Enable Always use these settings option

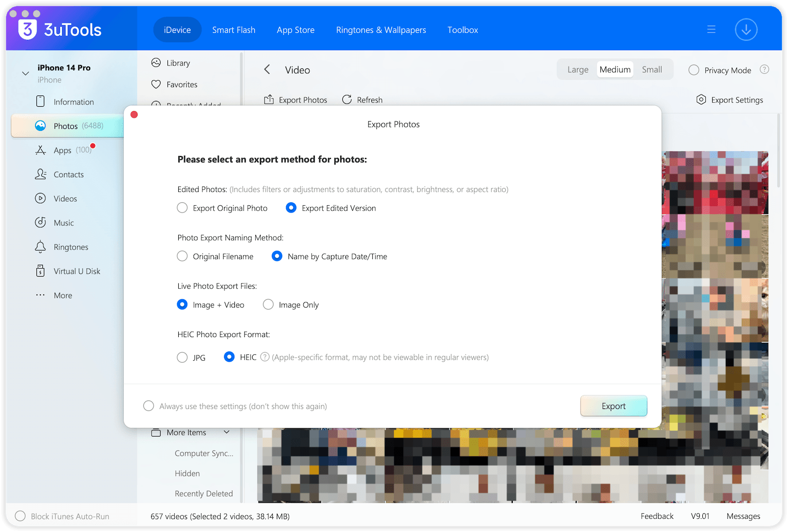tap(149, 406)
